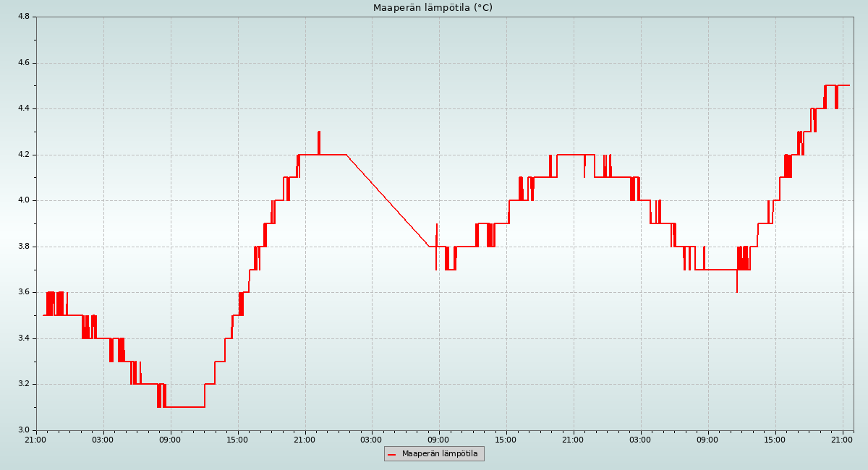
Task: Click the spike peaking at 4.3
Action: (319, 137)
